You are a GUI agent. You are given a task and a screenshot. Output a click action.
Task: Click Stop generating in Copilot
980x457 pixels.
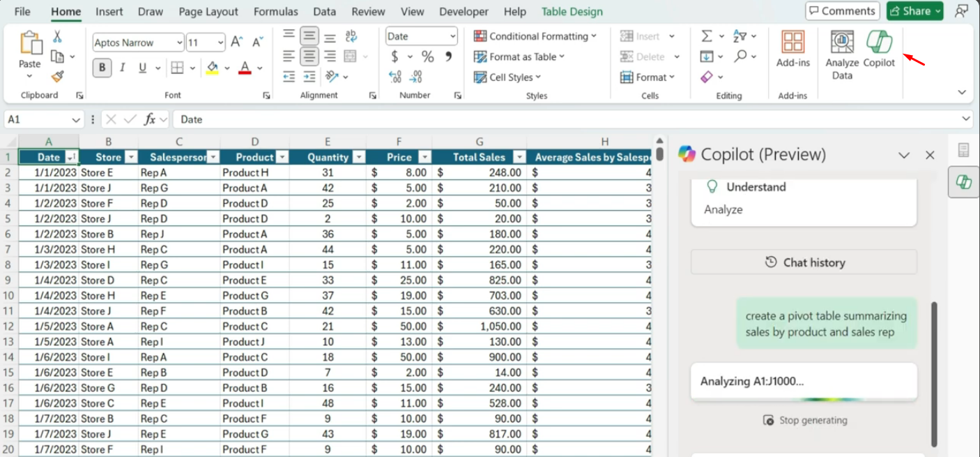(805, 420)
